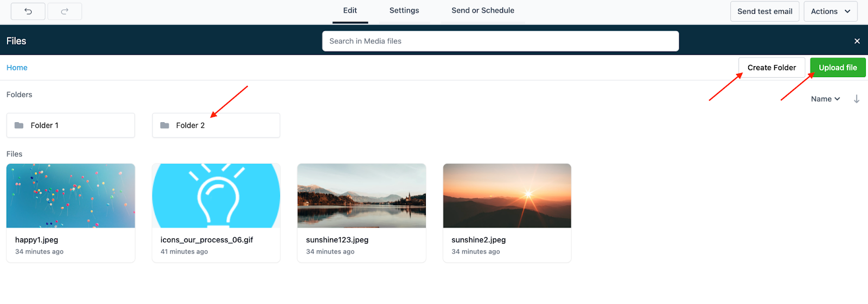
Task: Click the redo arrow icon
Action: tap(65, 11)
